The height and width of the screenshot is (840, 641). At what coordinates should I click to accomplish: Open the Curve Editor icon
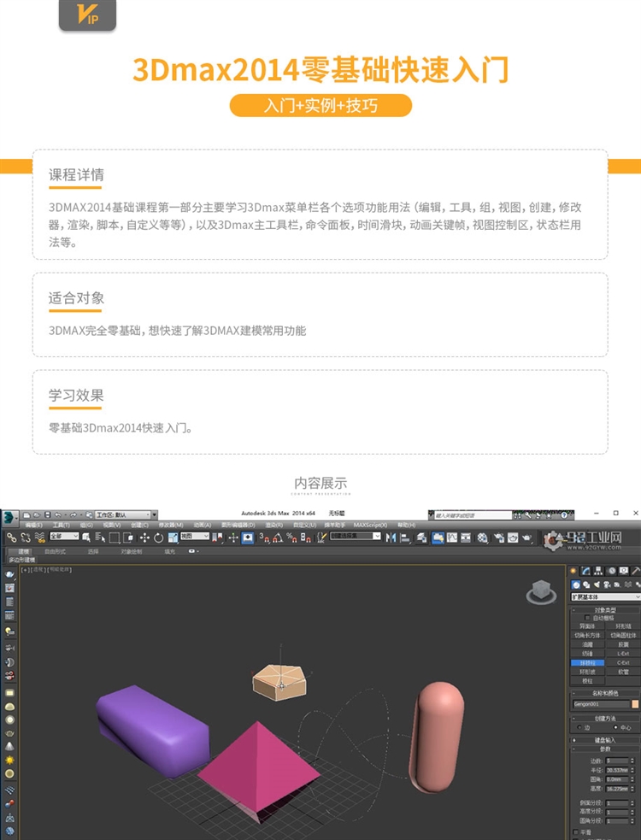point(452,537)
